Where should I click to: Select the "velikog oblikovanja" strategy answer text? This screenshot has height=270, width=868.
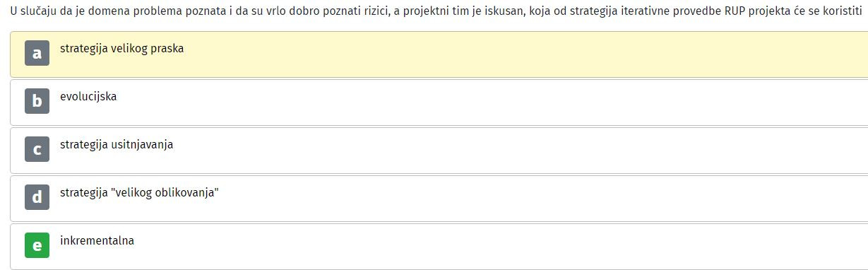139,193
